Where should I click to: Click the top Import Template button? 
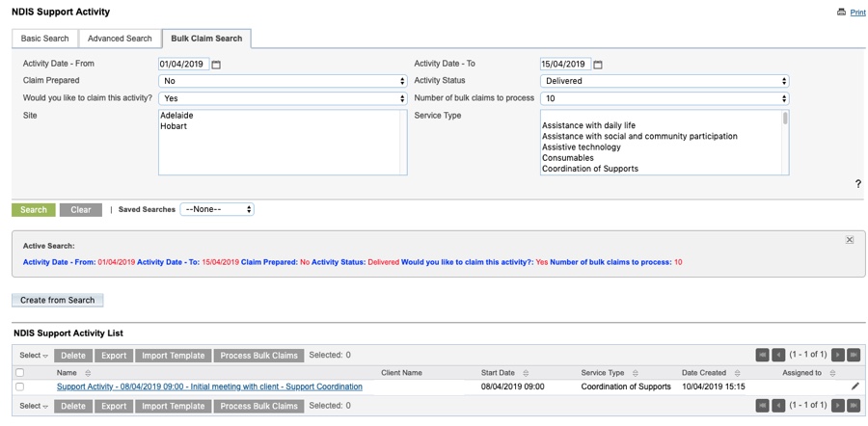point(174,356)
